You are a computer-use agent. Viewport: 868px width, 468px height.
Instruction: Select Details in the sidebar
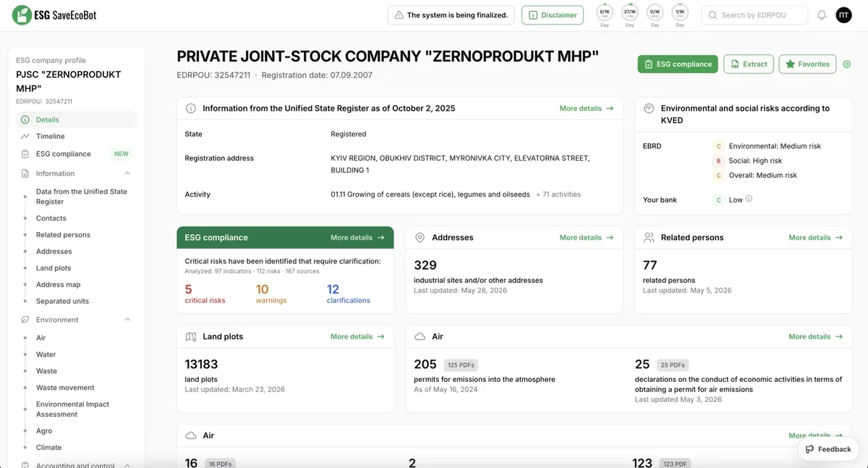[77, 119]
